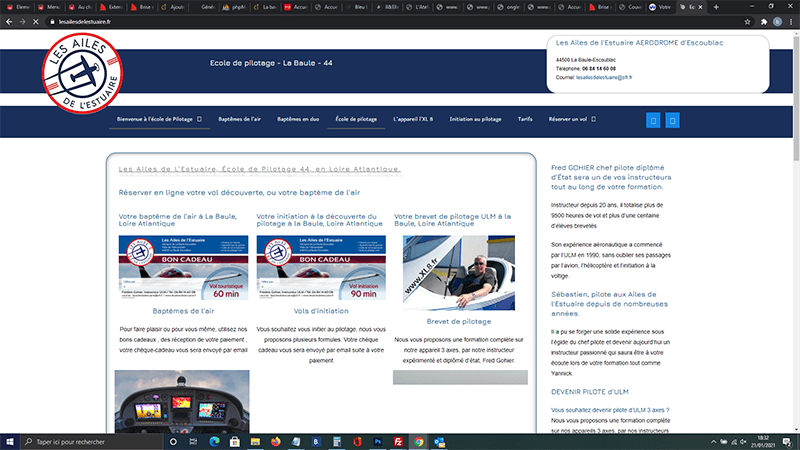The height and width of the screenshot is (450, 800).
Task: Click the 90 min Bon Cadeau voucher image
Action: point(320,268)
